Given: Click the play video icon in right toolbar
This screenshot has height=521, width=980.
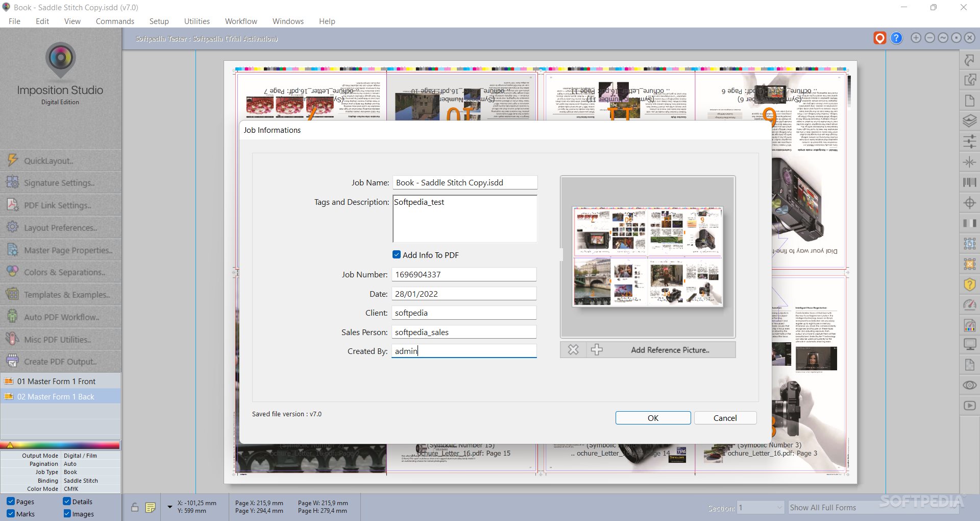Looking at the screenshot, I should tap(969, 406).
